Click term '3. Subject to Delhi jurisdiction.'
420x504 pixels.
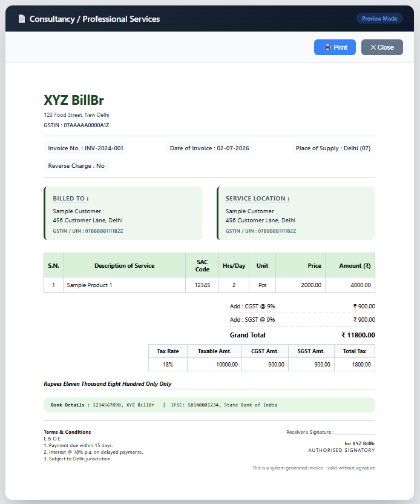pyautogui.click(x=77, y=459)
